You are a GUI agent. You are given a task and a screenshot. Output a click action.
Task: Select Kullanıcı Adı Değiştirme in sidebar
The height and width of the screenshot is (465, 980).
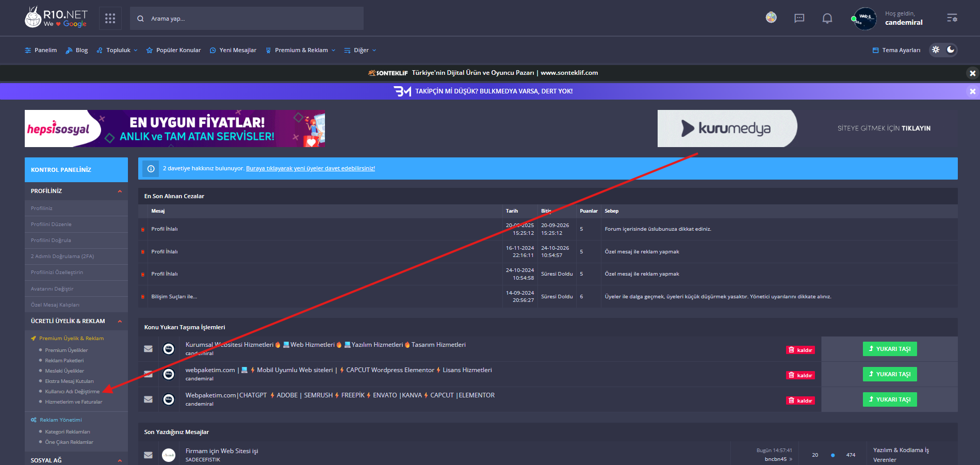72,392
